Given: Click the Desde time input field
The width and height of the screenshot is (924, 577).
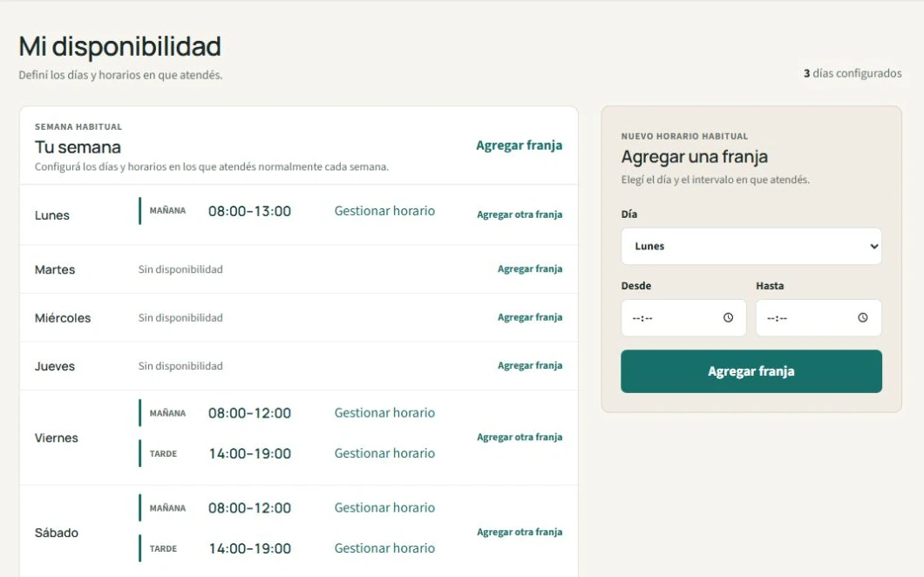Looking at the screenshot, I should click(x=683, y=317).
